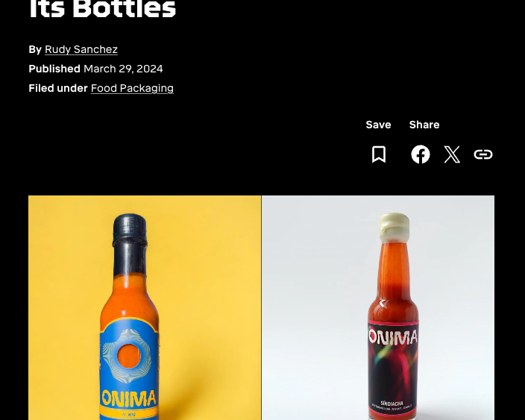Click the "Filed under" label
Viewport: 525px width, 420px height.
(58, 88)
